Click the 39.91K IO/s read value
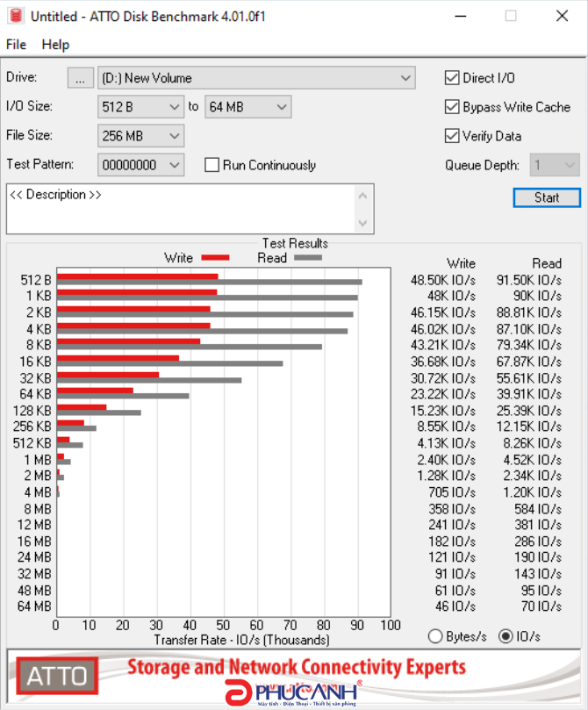The height and width of the screenshot is (710, 588). point(528,393)
